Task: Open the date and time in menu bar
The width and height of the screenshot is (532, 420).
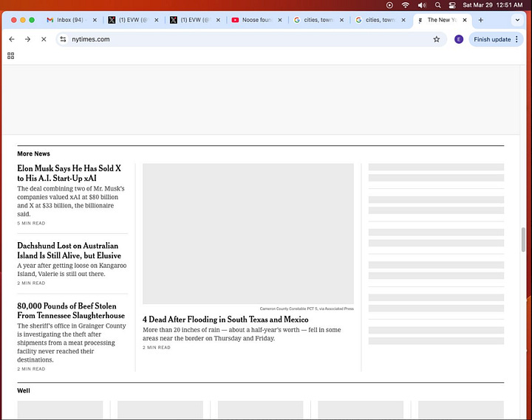Action: click(493, 5)
